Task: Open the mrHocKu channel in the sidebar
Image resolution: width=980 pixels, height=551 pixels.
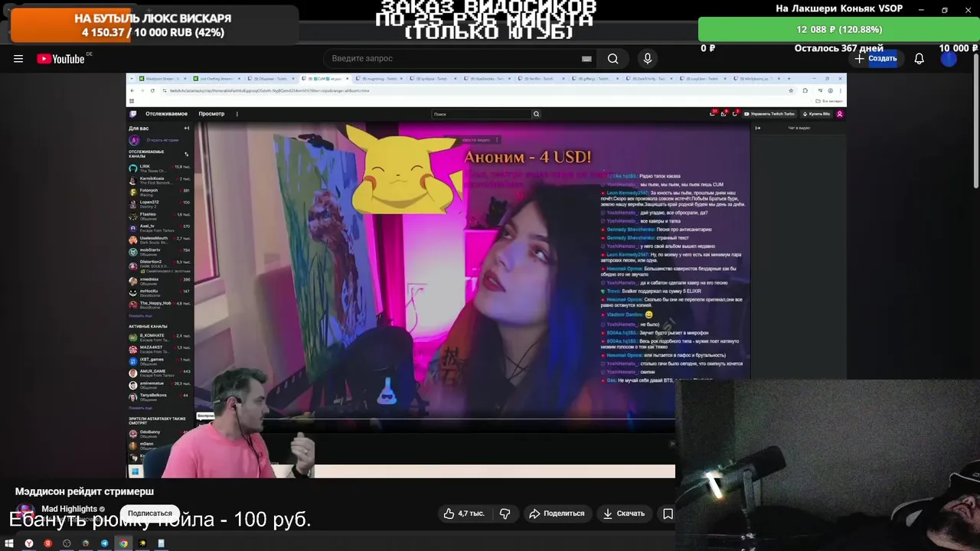Action: [159, 292]
